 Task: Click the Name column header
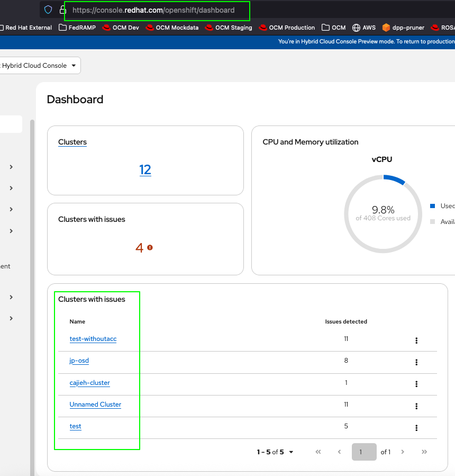point(77,321)
